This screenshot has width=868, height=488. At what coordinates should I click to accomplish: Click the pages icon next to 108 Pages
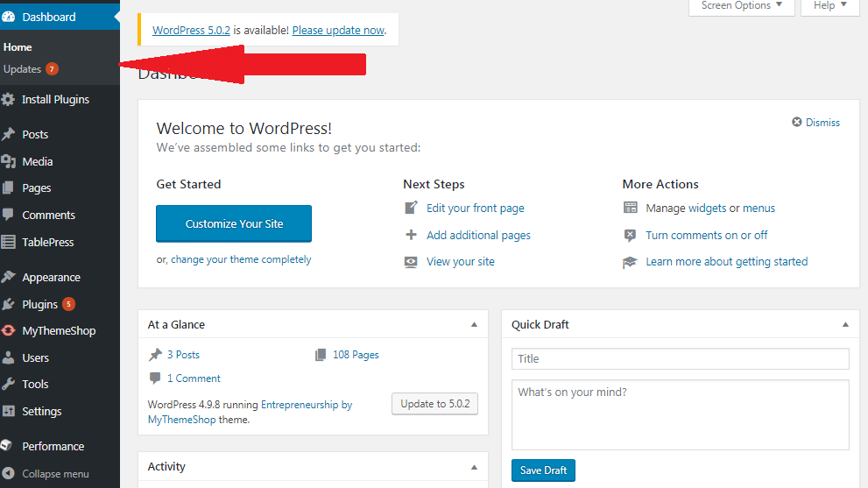point(321,355)
